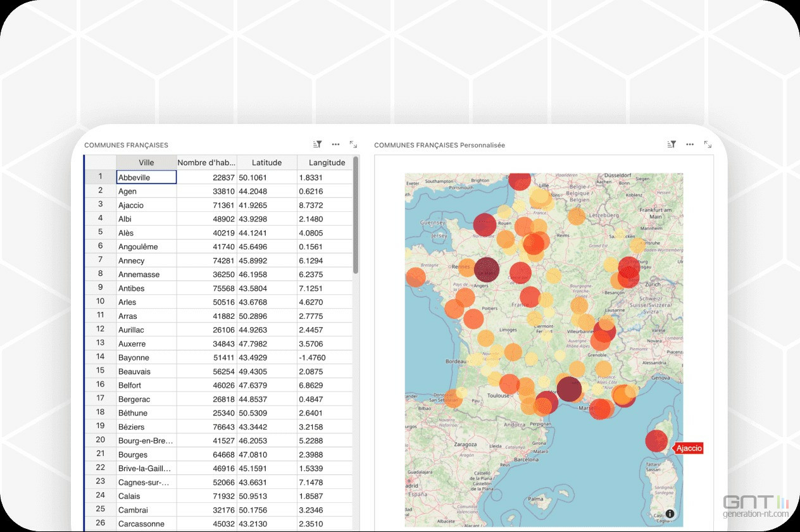
Task: Open more options menu of table panel
Action: pos(335,145)
